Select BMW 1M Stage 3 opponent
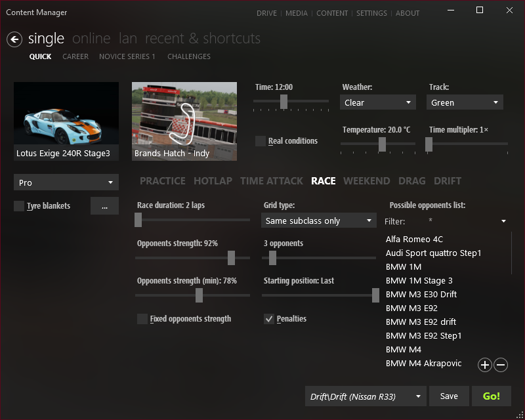The width and height of the screenshot is (525, 420). point(419,280)
